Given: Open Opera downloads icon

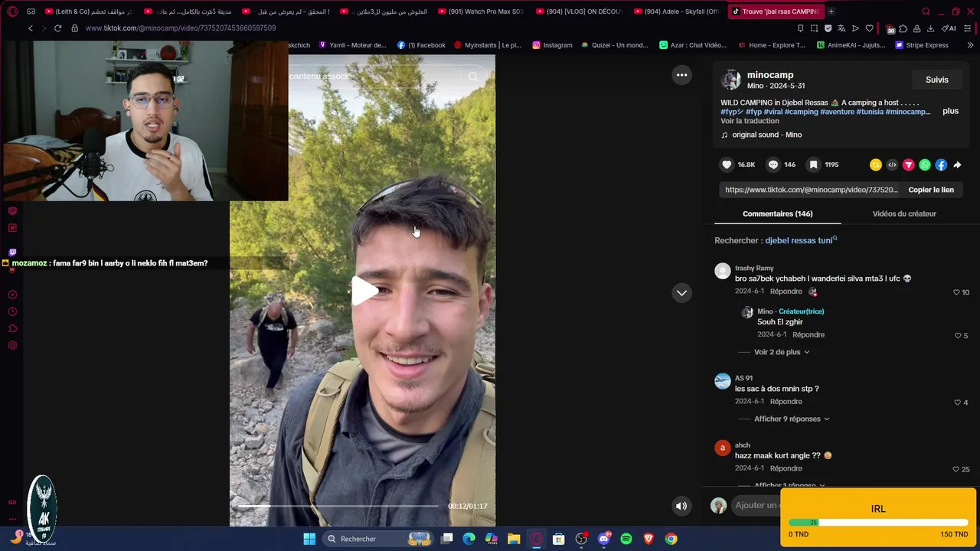Looking at the screenshot, I should click(x=930, y=28).
